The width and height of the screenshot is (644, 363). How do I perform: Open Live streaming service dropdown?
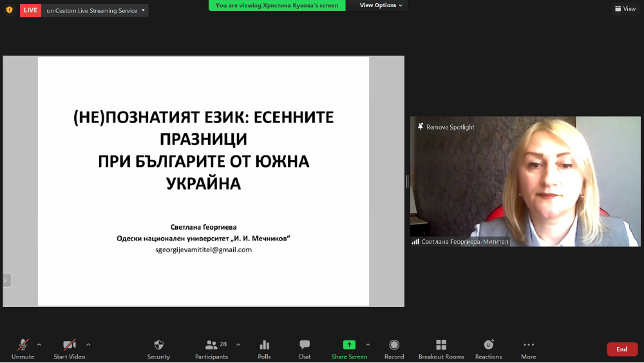pyautogui.click(x=143, y=10)
